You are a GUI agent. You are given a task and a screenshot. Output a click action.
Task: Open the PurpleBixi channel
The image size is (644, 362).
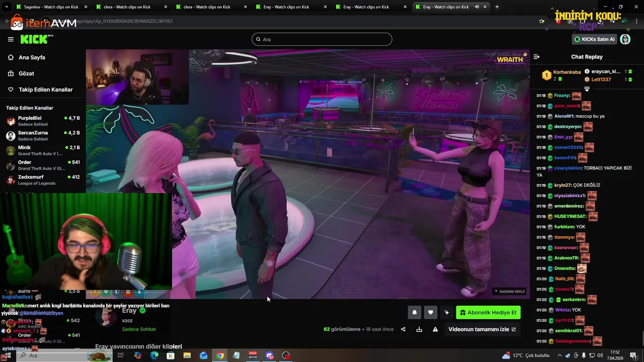[x=43, y=121]
